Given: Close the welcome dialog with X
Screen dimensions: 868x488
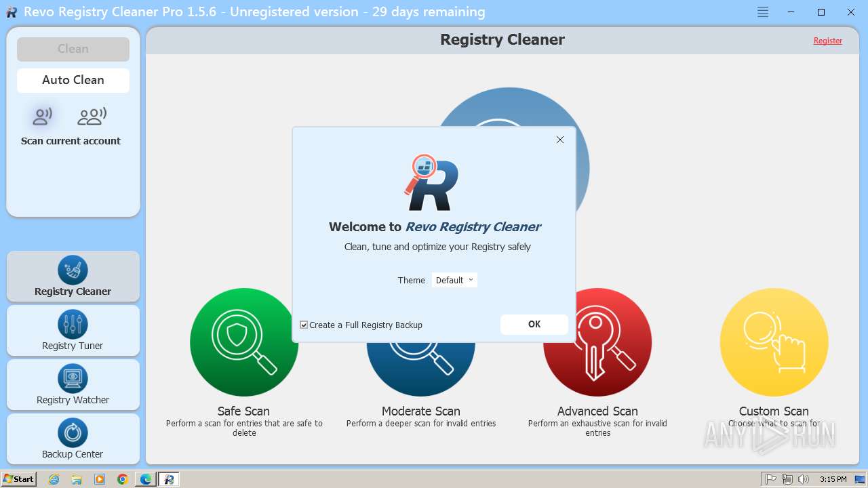Looking at the screenshot, I should pos(560,140).
